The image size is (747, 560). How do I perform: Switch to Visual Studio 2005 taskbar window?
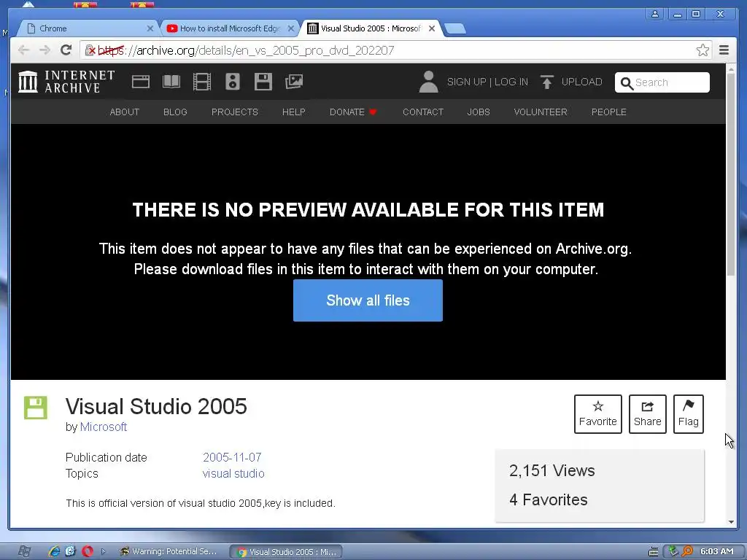tap(286, 552)
